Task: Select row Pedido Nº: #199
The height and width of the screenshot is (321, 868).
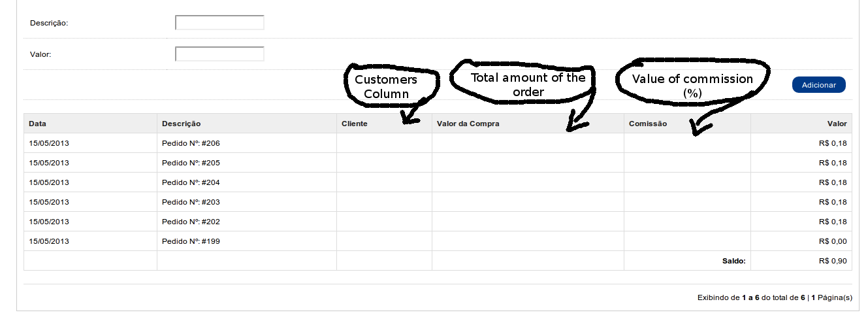Action: point(438,241)
